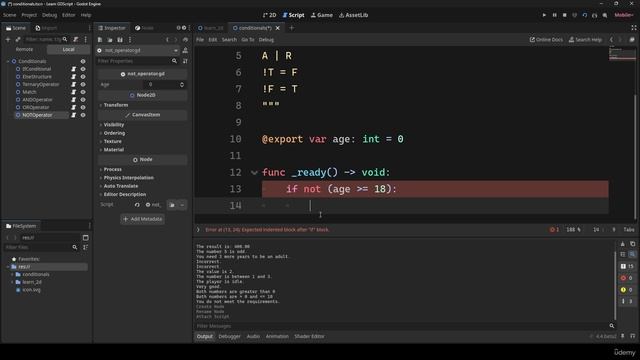Screen dimensions: 640x360
Task: Hide the OROperator node
Action: pyautogui.click(x=83, y=107)
